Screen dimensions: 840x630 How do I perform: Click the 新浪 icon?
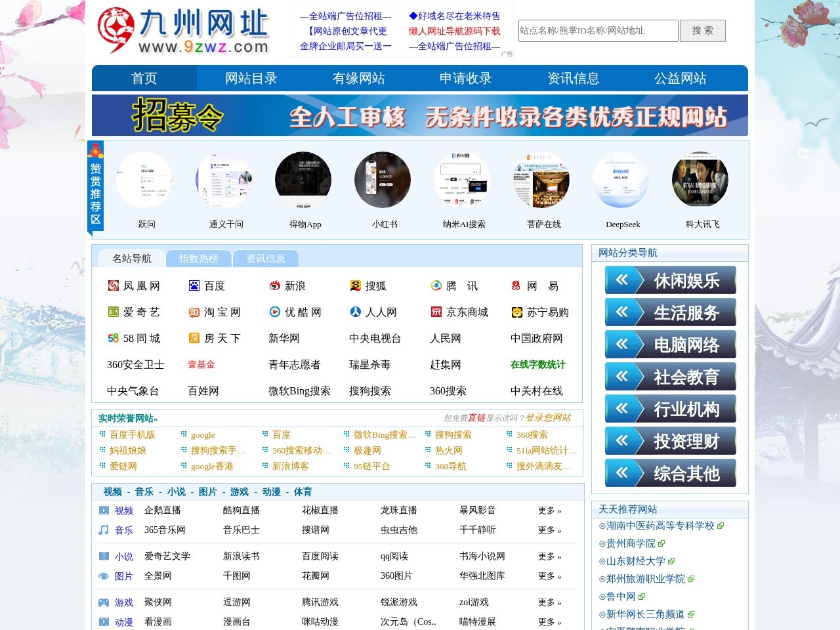(x=274, y=285)
